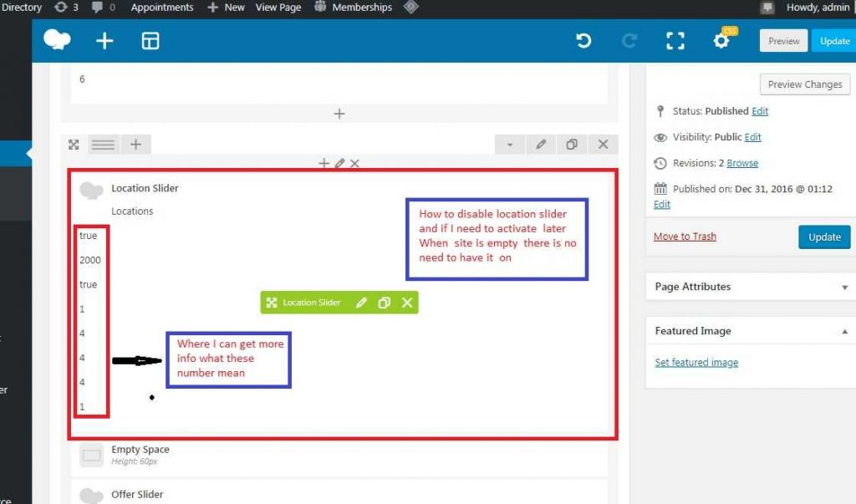Delete the Location Slider element
The width and height of the screenshot is (856, 504).
(x=407, y=303)
